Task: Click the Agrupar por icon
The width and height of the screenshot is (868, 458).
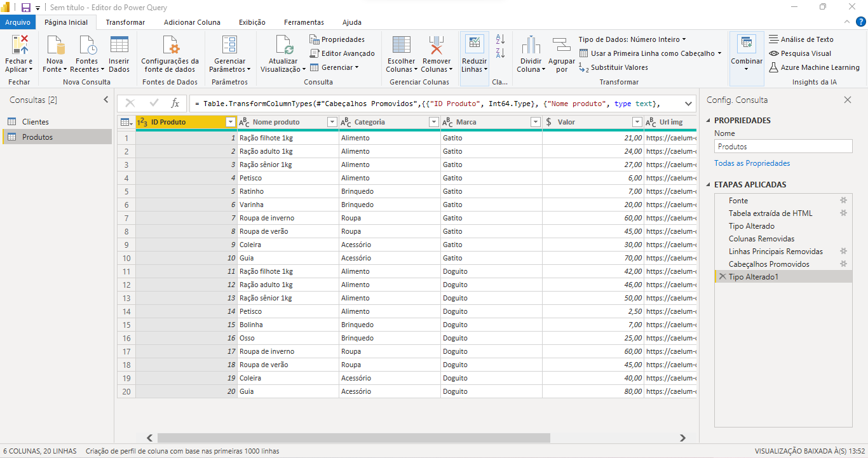Action: pos(562,46)
